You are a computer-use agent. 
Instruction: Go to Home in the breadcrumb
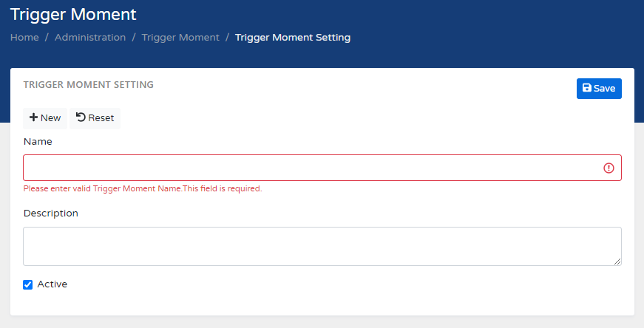click(24, 38)
